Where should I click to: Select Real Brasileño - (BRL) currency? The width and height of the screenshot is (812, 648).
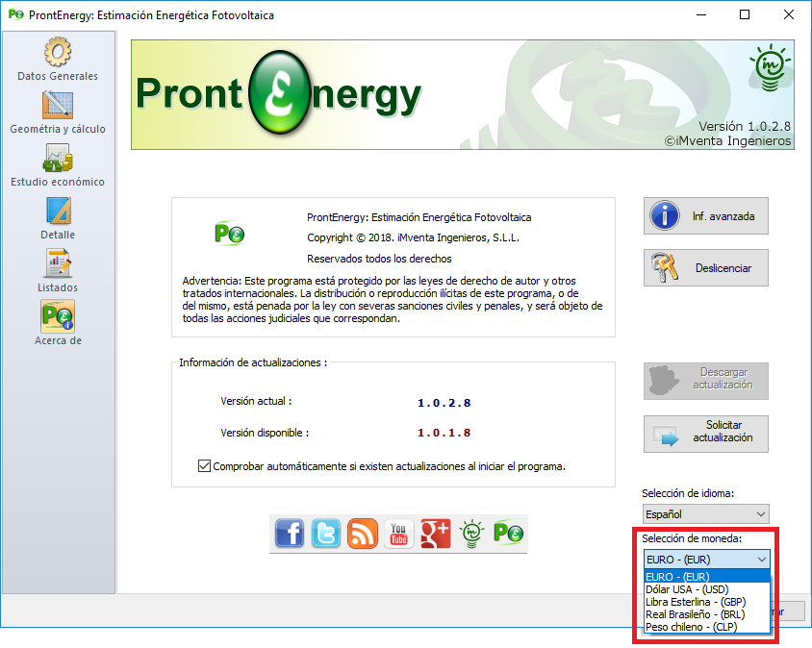pos(707,614)
